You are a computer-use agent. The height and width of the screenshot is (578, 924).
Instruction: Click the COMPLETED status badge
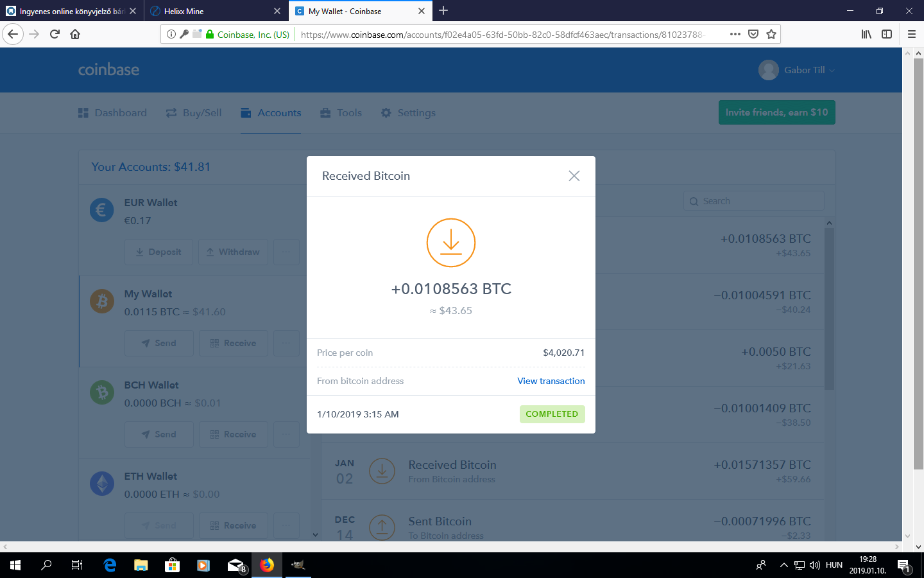point(552,414)
